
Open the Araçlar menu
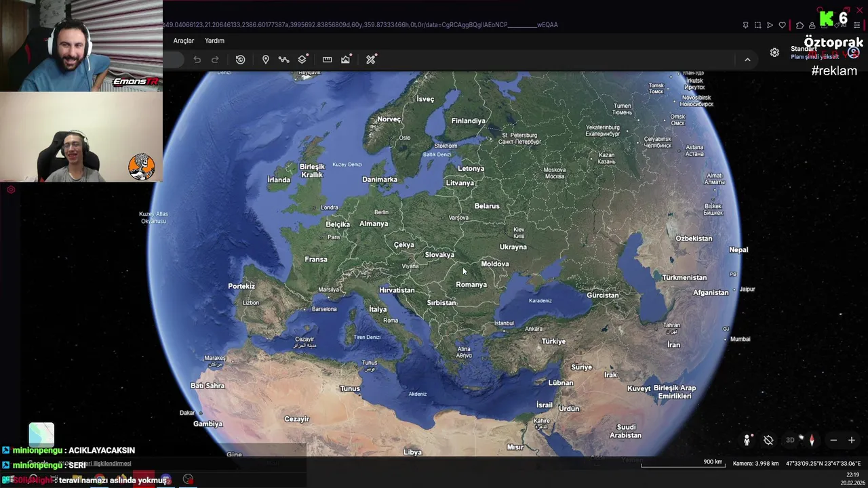[184, 41]
